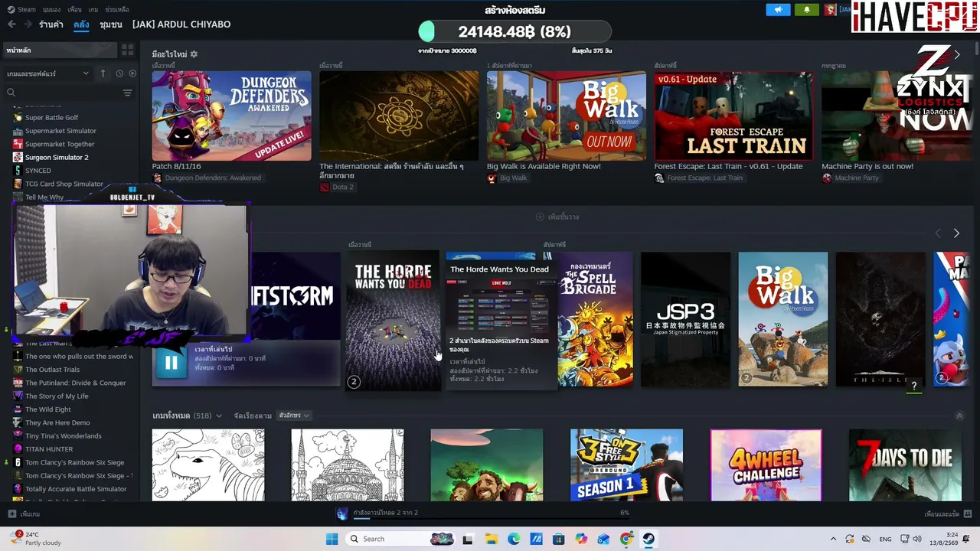Viewport: 980px width, 551px height.
Task: Toggle the ready-to-play filter icon
Action: (132, 73)
